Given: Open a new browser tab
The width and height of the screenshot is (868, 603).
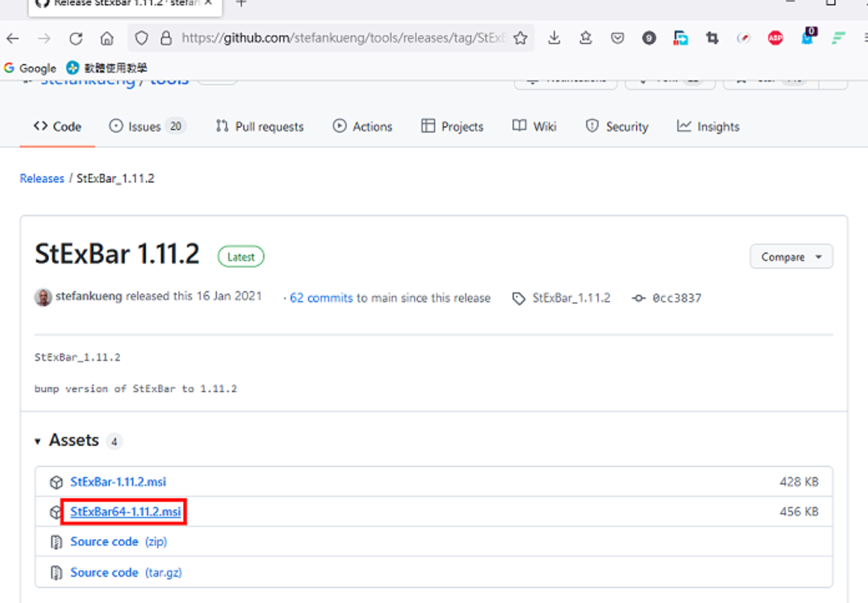Looking at the screenshot, I should (241, 3).
